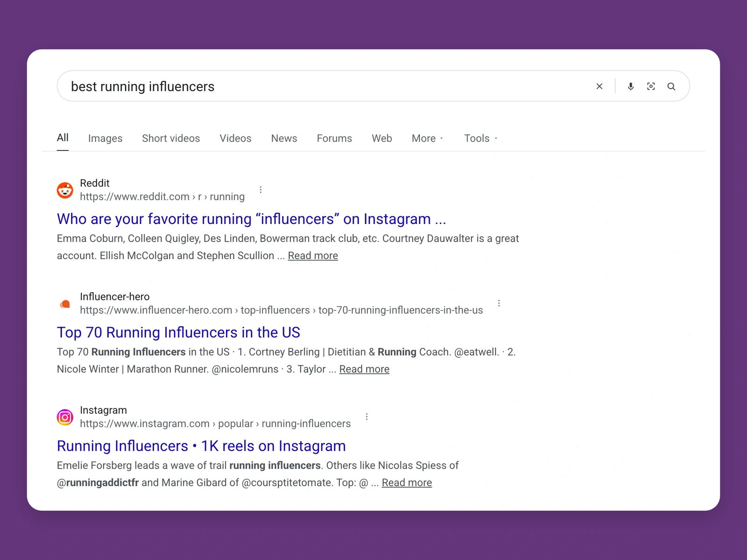The height and width of the screenshot is (560, 747).
Task: Click the Influencer-hero favicon
Action: 65,304
